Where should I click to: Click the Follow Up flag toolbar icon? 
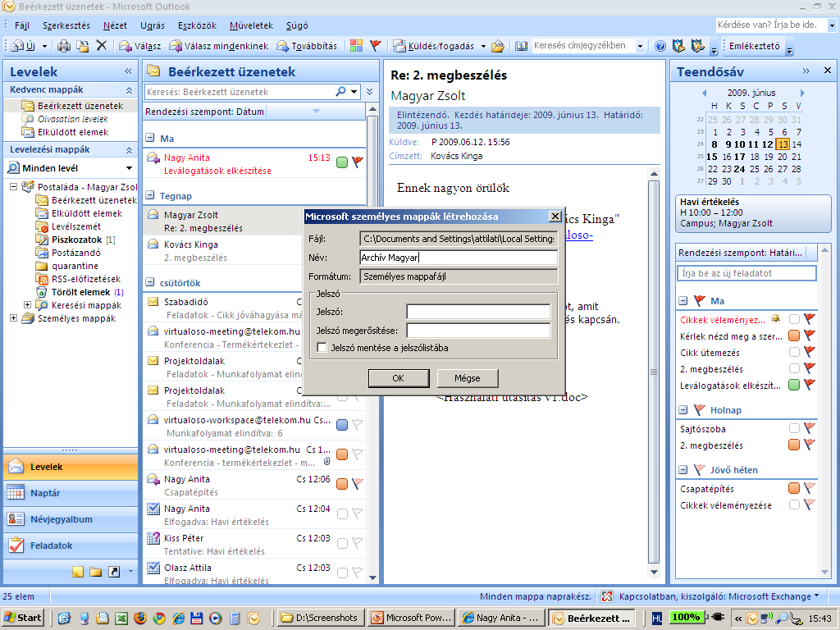tap(375, 46)
